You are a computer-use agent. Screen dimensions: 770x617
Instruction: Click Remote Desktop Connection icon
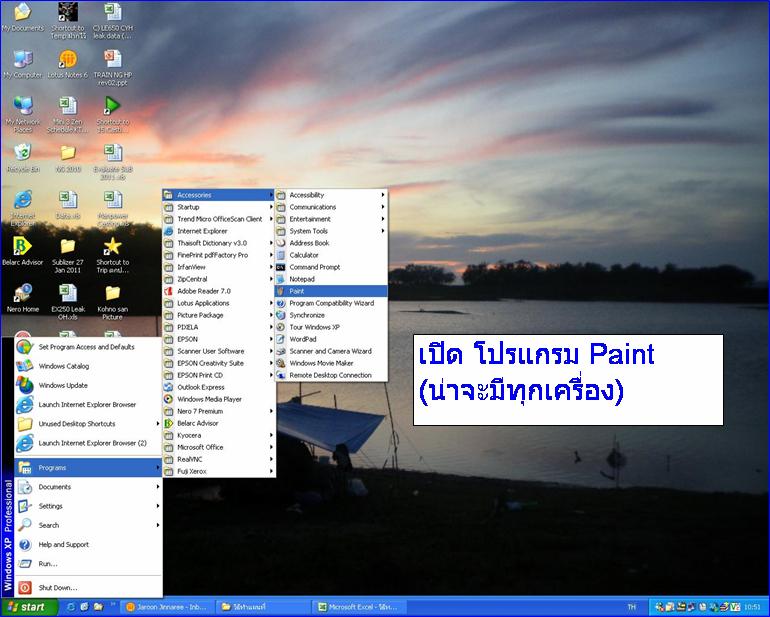click(x=281, y=375)
